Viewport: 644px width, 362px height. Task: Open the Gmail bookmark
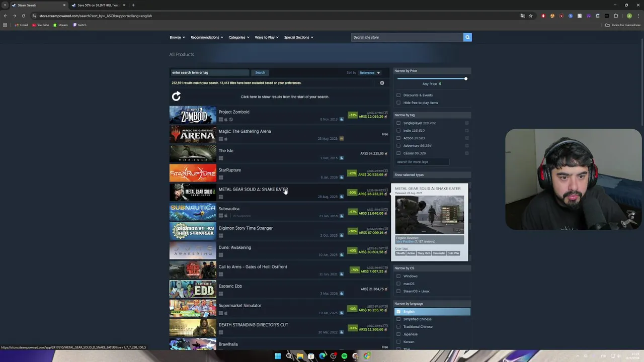point(21,25)
